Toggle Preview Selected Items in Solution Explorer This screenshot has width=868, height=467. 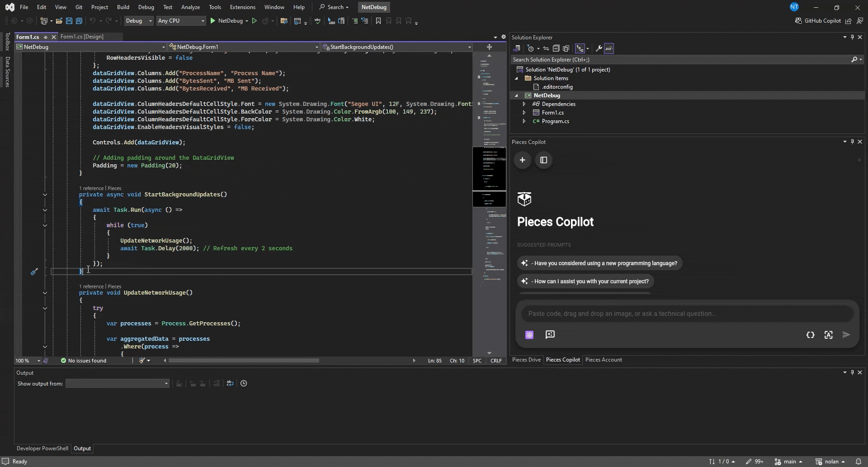609,48
